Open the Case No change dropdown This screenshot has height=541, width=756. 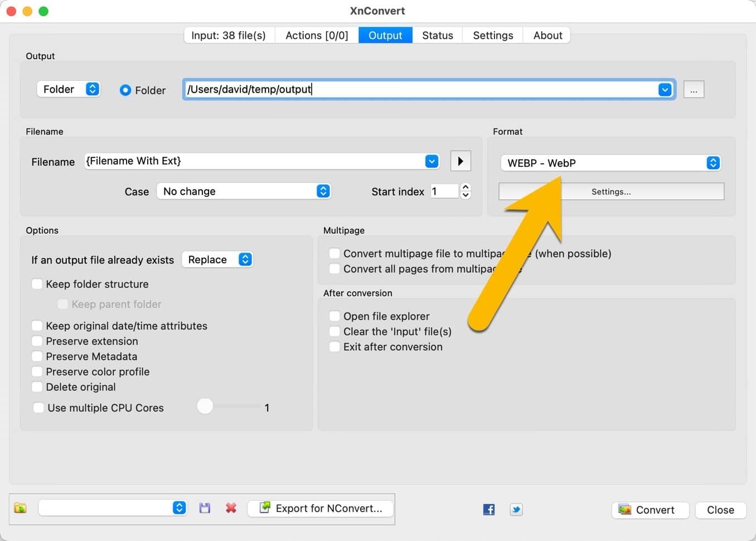coord(244,191)
